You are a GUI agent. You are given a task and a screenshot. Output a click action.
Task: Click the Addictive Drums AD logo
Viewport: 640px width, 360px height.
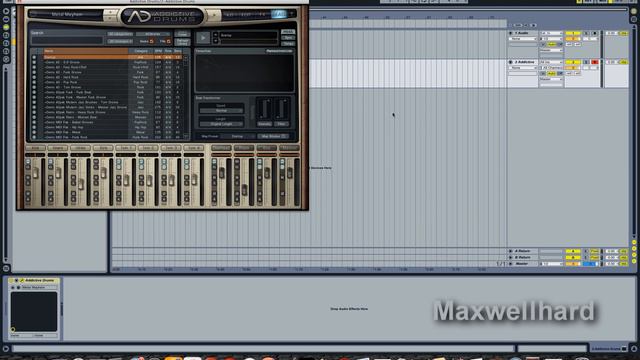click(162, 16)
